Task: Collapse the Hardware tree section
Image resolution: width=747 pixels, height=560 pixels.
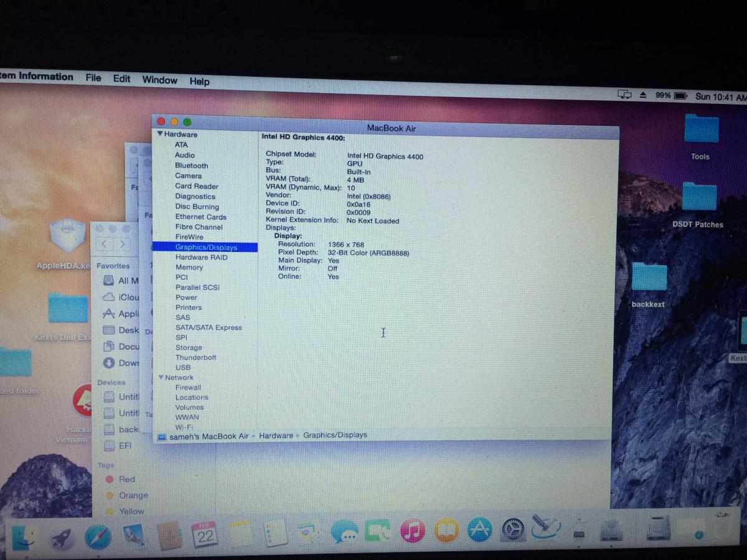Action: click(x=160, y=134)
